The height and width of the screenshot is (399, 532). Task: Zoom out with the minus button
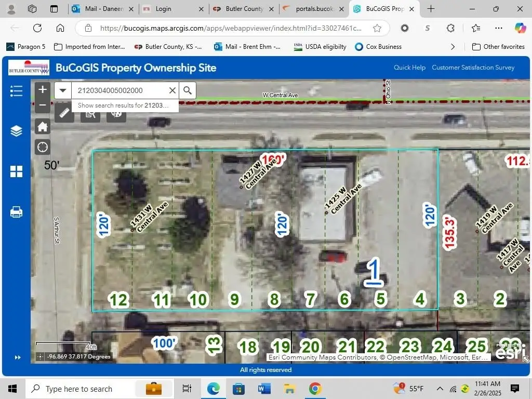click(x=43, y=105)
